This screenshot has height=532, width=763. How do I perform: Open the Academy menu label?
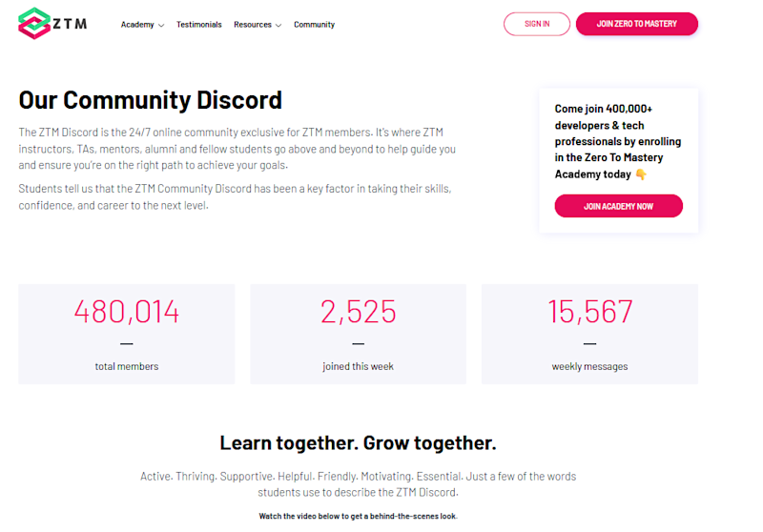pos(137,25)
